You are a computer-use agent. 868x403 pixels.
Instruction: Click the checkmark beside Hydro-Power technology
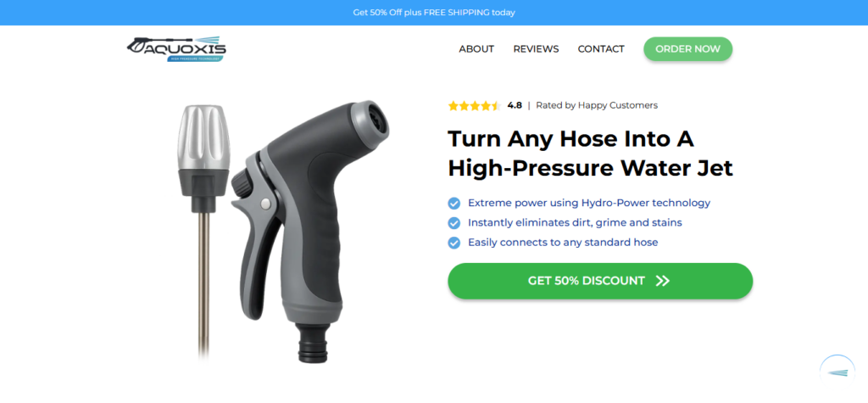454,204
